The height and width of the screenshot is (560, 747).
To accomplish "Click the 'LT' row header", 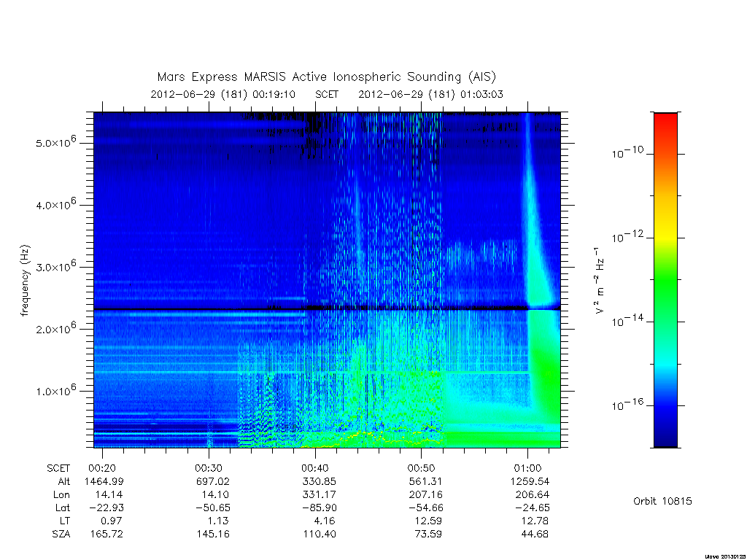I will pos(64,521).
